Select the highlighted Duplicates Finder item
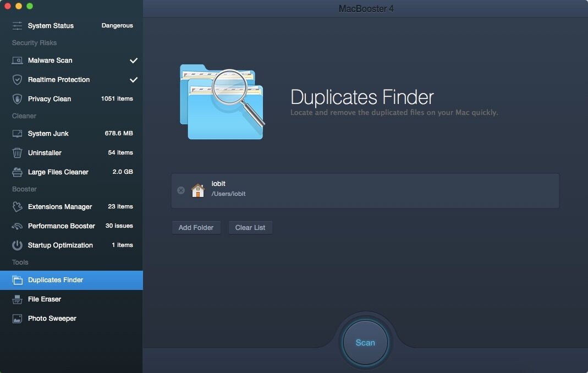588x373 pixels. coord(72,280)
